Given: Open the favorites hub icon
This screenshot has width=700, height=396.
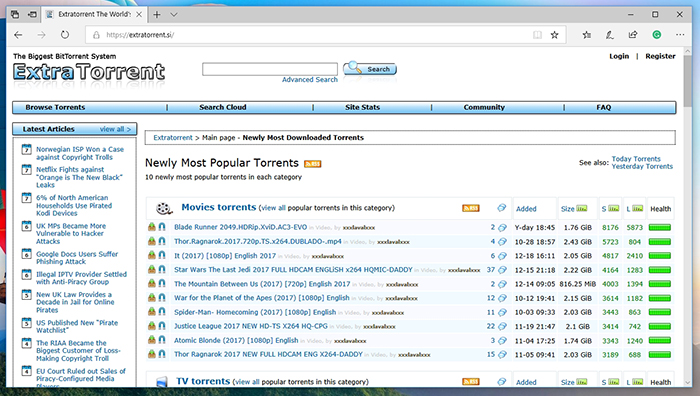Looking at the screenshot, I should point(587,35).
